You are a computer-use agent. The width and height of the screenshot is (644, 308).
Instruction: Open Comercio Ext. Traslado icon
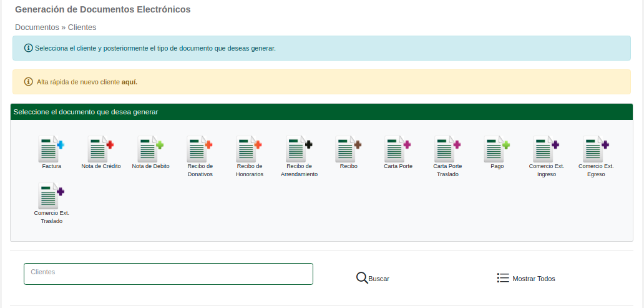point(51,196)
